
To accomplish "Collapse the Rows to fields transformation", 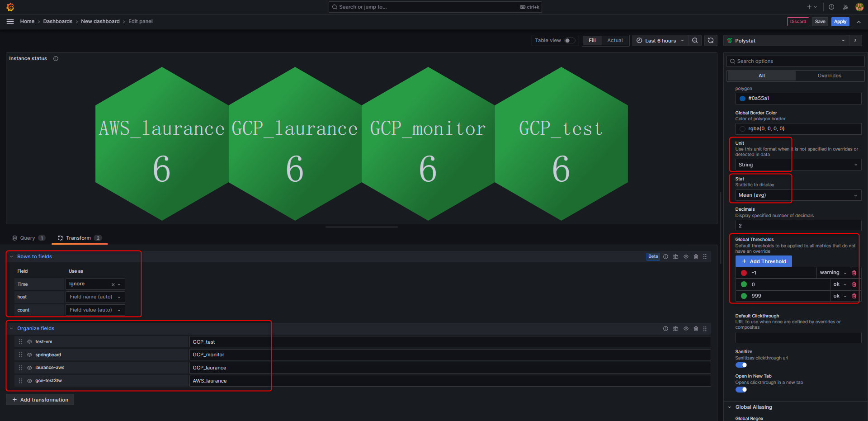I will [12, 257].
